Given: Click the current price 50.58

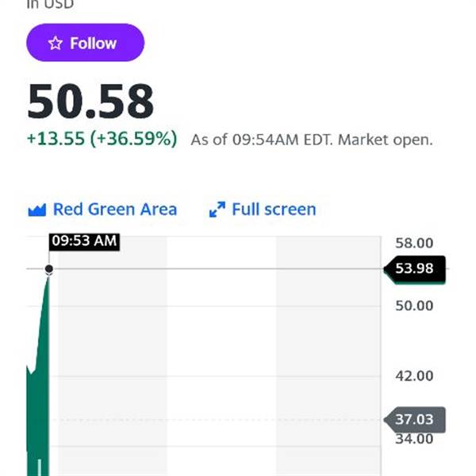Looking at the screenshot, I should pos(90,102).
